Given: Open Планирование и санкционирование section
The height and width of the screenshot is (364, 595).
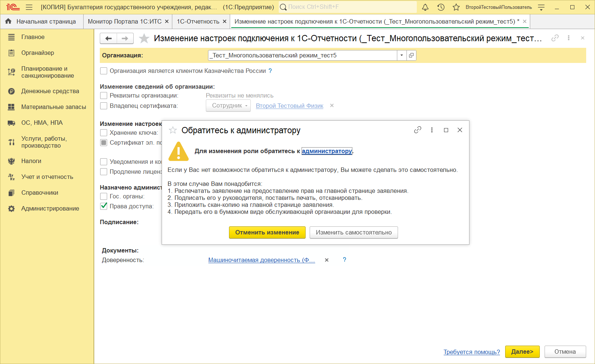Looking at the screenshot, I should coord(47,72).
